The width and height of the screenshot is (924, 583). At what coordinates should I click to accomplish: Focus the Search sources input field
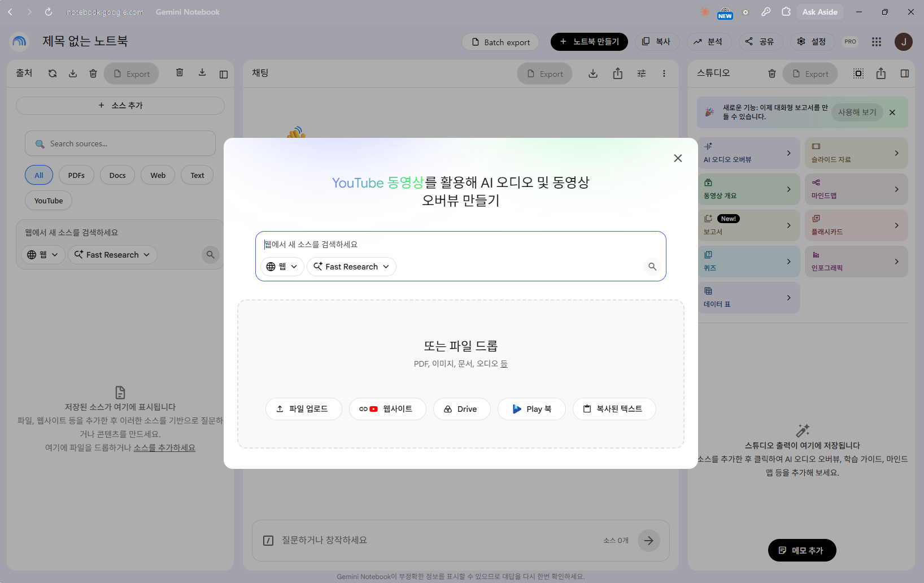tap(120, 143)
